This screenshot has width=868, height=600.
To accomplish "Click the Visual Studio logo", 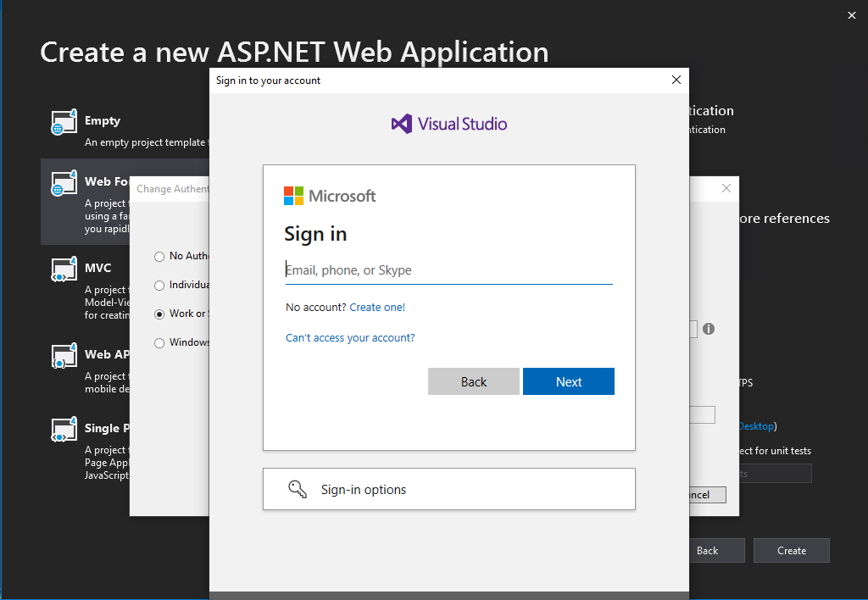I will point(449,124).
